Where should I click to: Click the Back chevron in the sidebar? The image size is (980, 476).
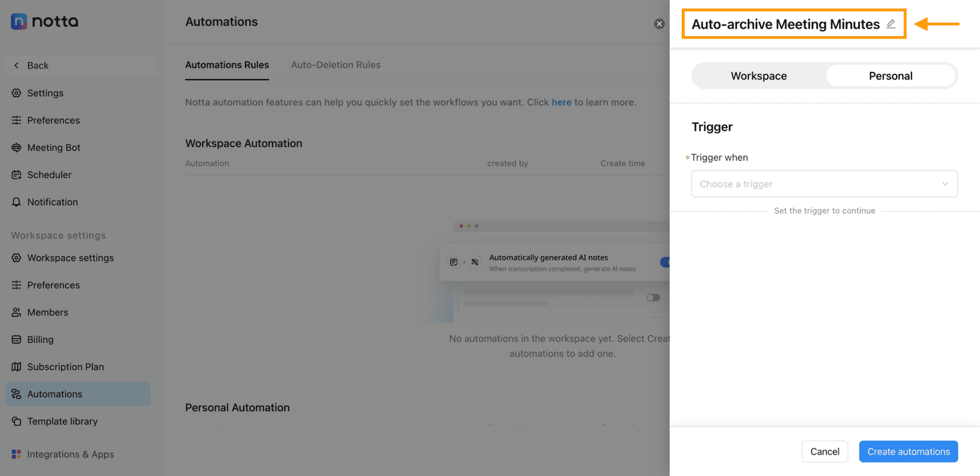pyautogui.click(x=17, y=66)
